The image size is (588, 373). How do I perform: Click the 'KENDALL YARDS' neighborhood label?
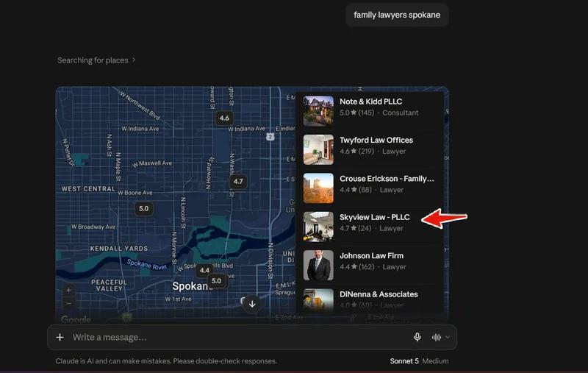[x=119, y=249]
